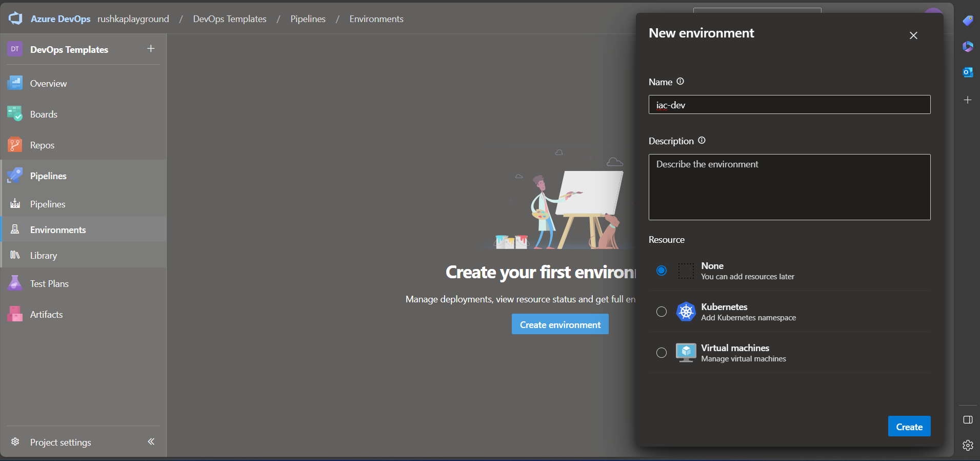Open the Environments sub-menu item
Image resolution: width=980 pixels, height=461 pixels.
click(x=58, y=230)
